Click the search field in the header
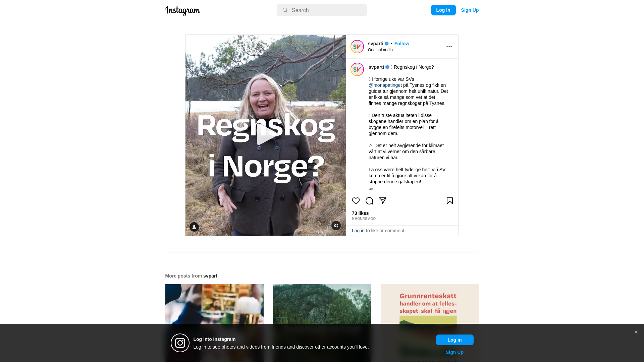Viewport: 644px width, 362px height. click(x=322, y=10)
